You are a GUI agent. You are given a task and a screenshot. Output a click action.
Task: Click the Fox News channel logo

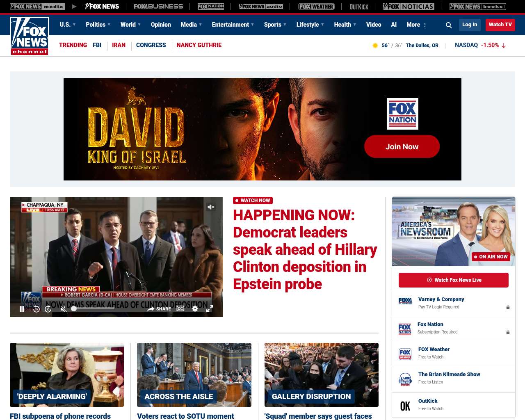pos(30,36)
